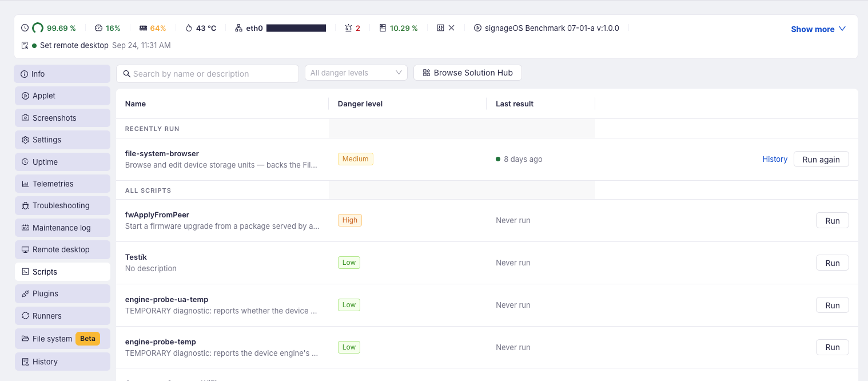This screenshot has width=868, height=381.
Task: Run the fwApplyFromPeer script
Action: tap(833, 221)
